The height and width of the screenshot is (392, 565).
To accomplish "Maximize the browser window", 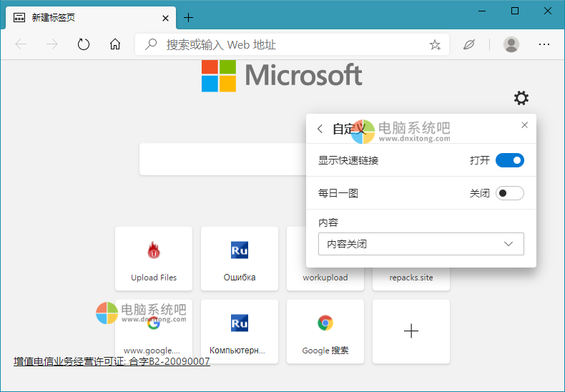I will 515,11.
